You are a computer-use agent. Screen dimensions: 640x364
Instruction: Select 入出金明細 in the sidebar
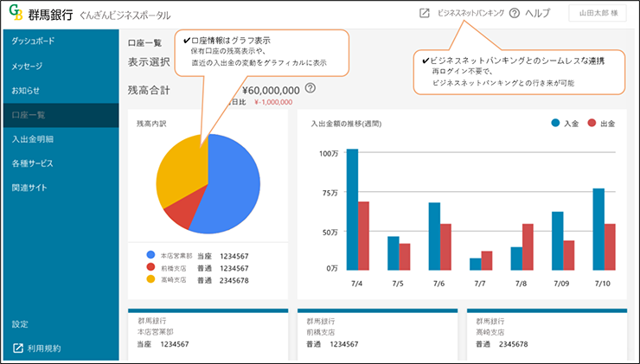[33, 138]
